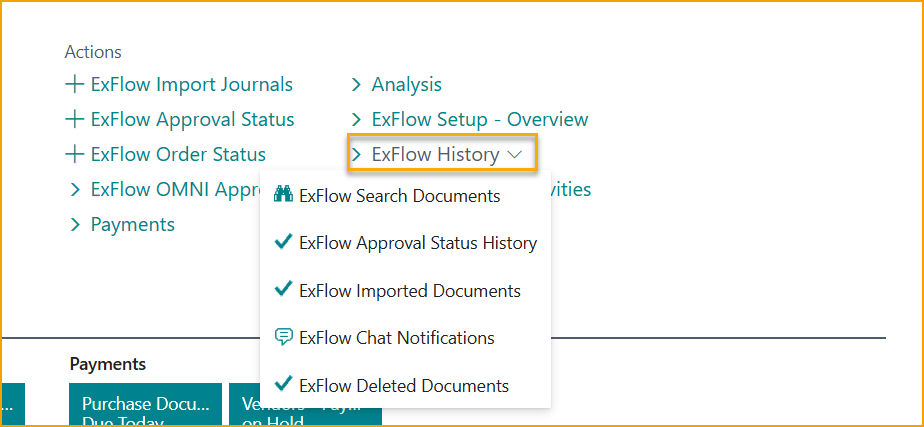Image resolution: width=924 pixels, height=427 pixels.
Task: Open ExFlow Approval Status link
Action: [x=192, y=120]
